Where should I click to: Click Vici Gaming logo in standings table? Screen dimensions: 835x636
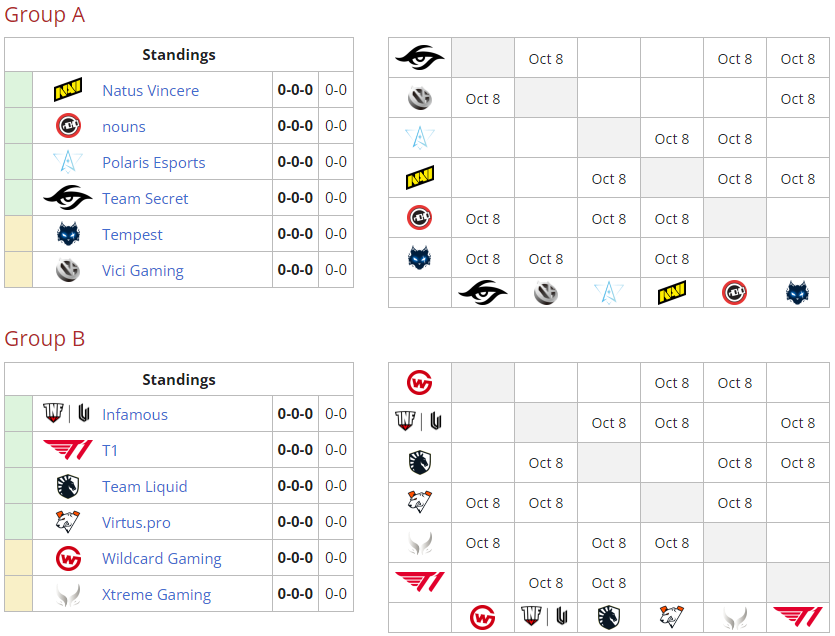click(x=68, y=270)
